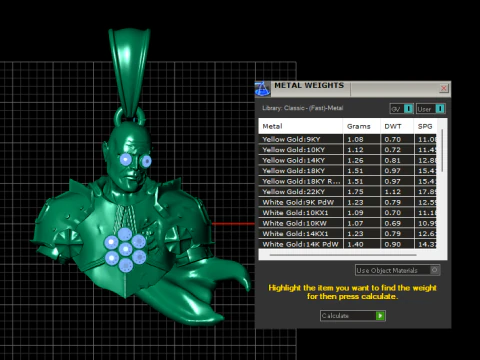
Task: Select the Yellow Gold:14KY row
Action: point(347,160)
